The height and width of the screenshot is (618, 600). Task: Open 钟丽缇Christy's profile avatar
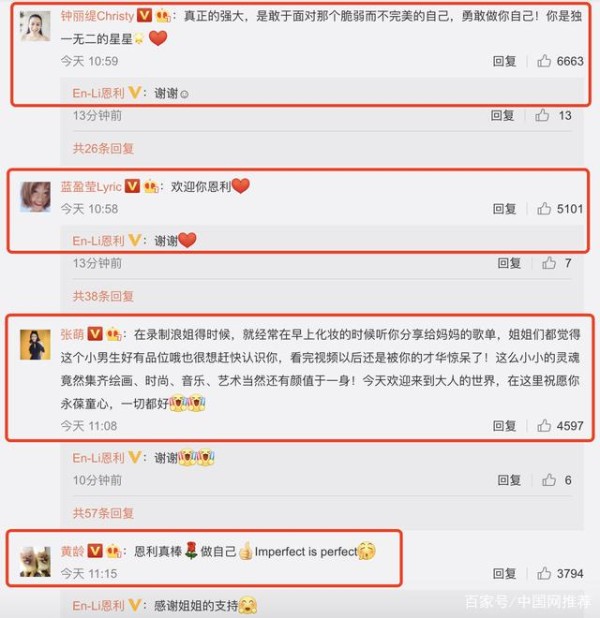35,26
